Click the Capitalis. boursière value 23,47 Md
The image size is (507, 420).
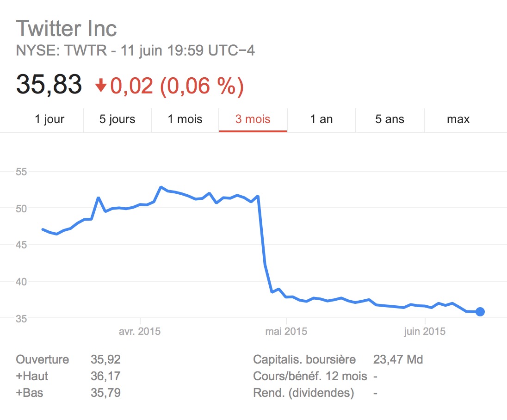click(398, 359)
